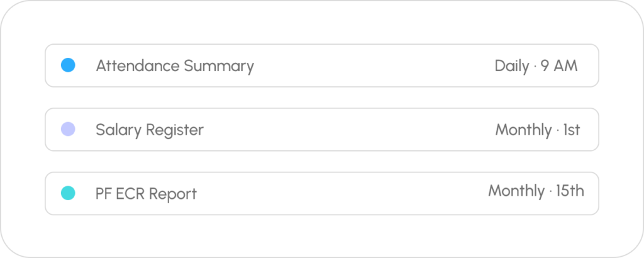The height and width of the screenshot is (258, 644).
Task: Select the lavender dot next to Salary Register
Action: [68, 129]
